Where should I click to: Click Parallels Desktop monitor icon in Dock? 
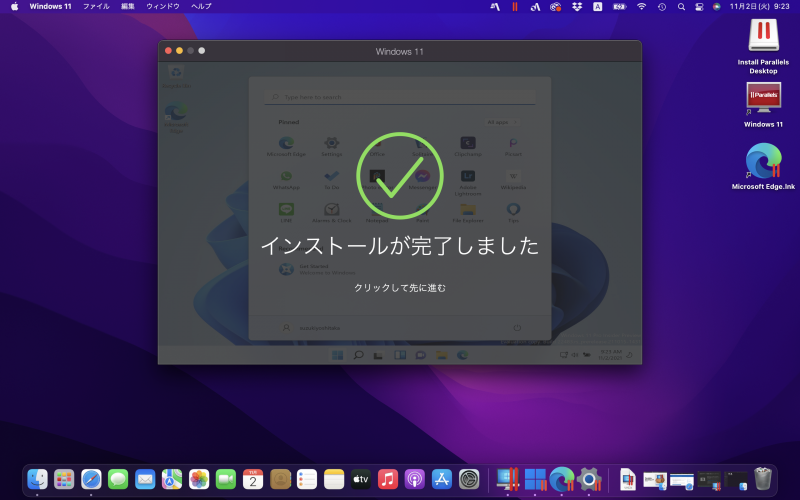click(x=508, y=479)
